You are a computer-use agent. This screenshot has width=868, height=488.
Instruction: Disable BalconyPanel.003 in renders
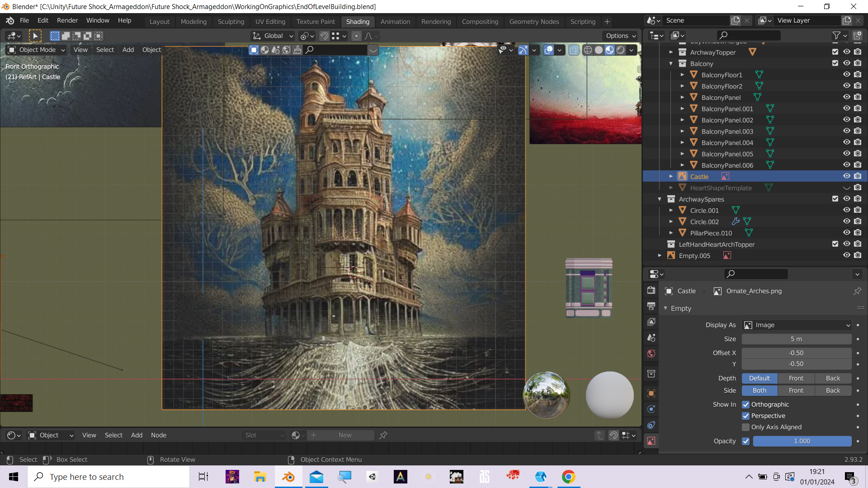(858, 131)
